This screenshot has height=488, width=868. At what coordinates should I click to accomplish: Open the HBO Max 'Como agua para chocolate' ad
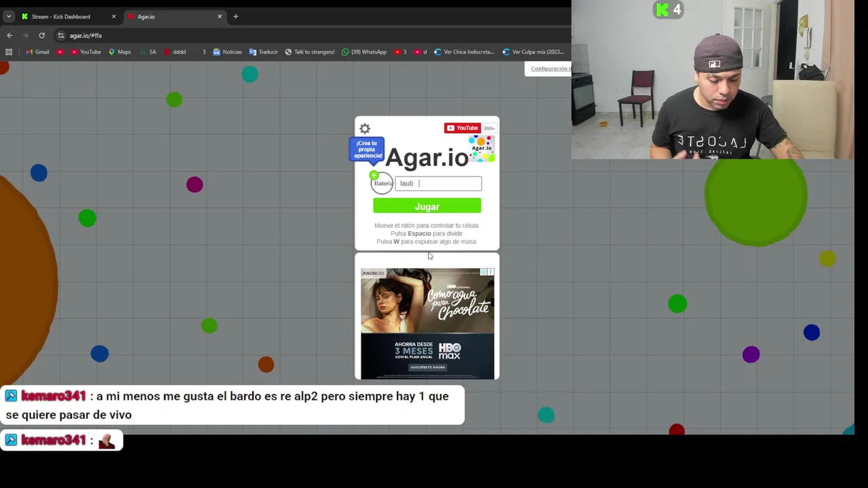[x=427, y=323]
